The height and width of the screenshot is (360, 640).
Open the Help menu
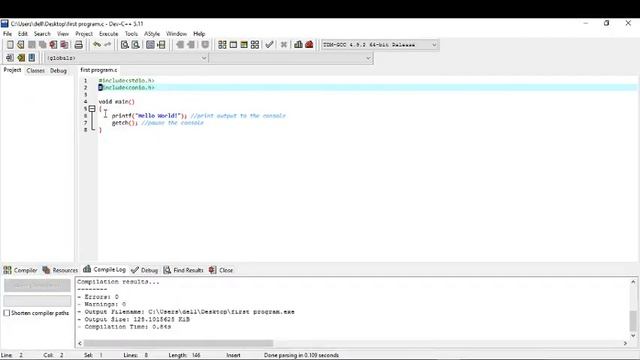(x=199, y=34)
